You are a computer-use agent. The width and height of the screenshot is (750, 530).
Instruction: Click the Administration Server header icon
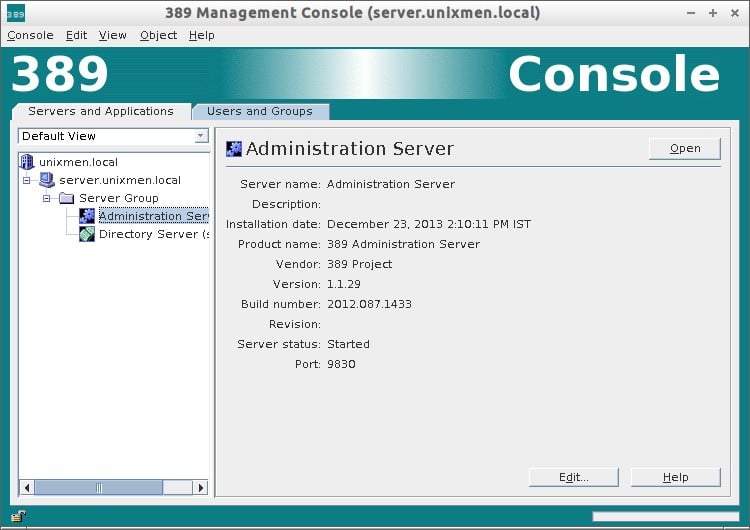click(x=234, y=149)
